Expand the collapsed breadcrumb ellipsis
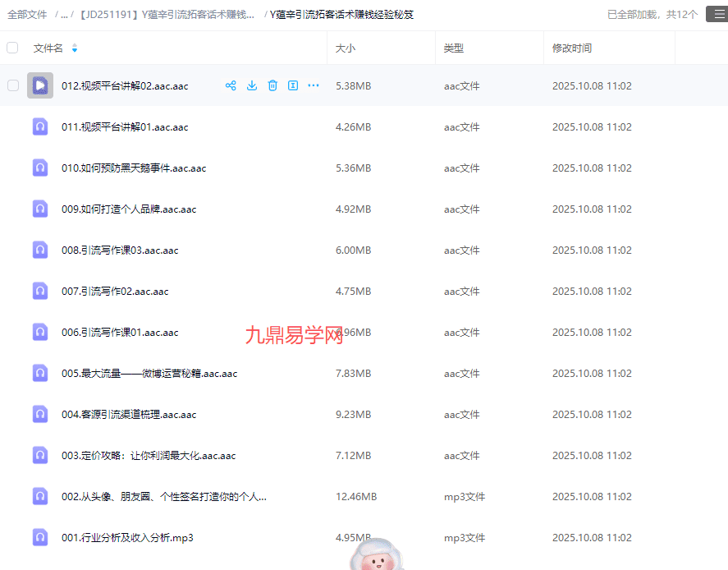The image size is (728, 570). (64, 15)
